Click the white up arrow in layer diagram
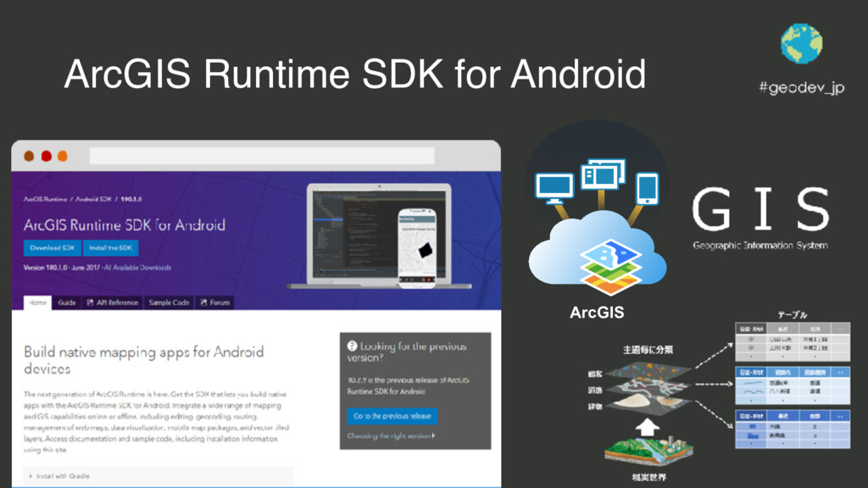This screenshot has width=868, height=488. pyautogui.click(x=647, y=427)
